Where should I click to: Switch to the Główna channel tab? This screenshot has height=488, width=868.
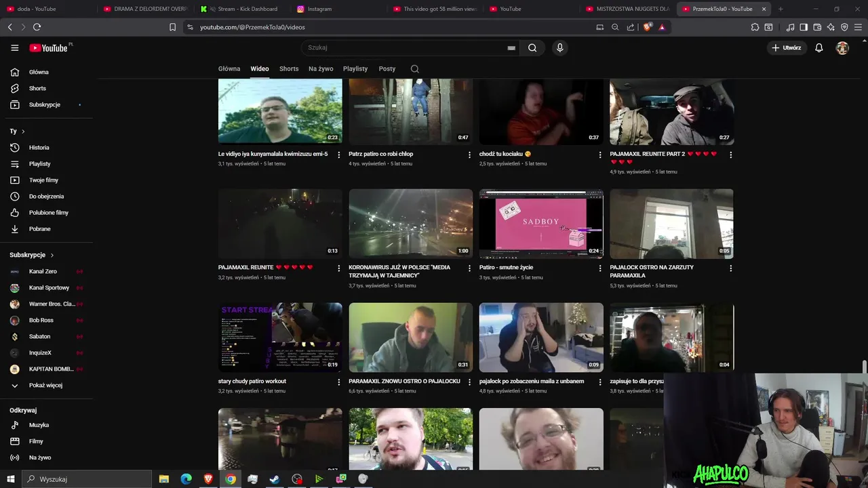click(229, 68)
